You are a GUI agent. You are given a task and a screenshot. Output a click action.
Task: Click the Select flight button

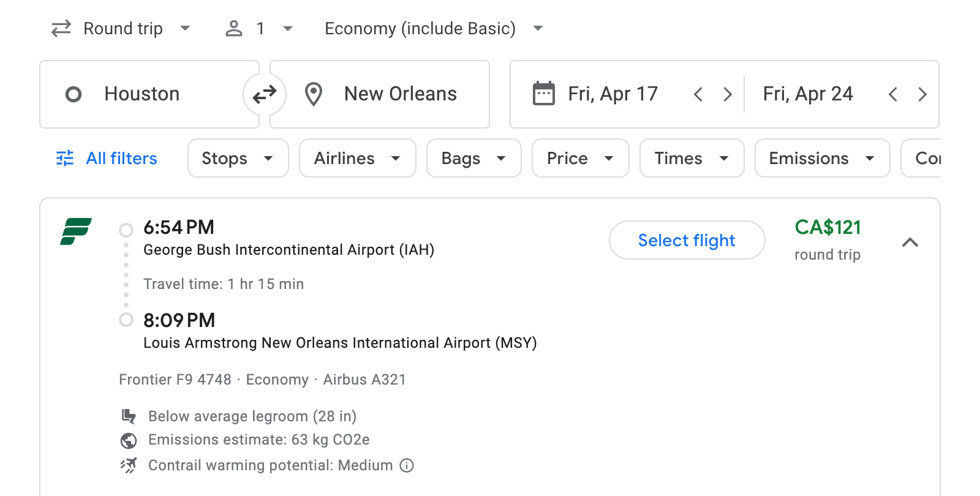687,240
